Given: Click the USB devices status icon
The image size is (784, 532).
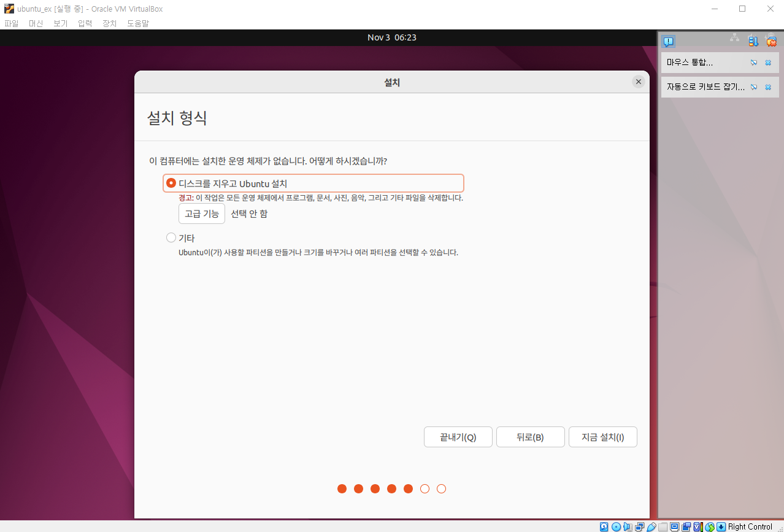Looking at the screenshot, I should tap(651, 526).
